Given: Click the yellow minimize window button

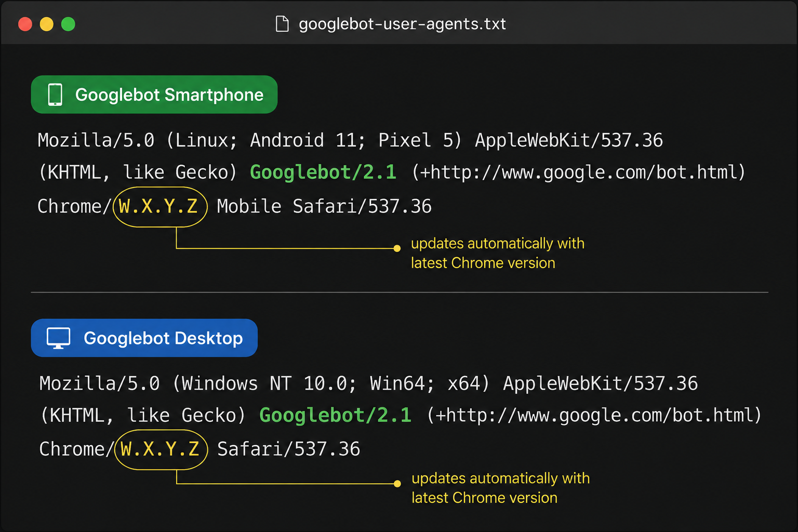Looking at the screenshot, I should (47, 24).
